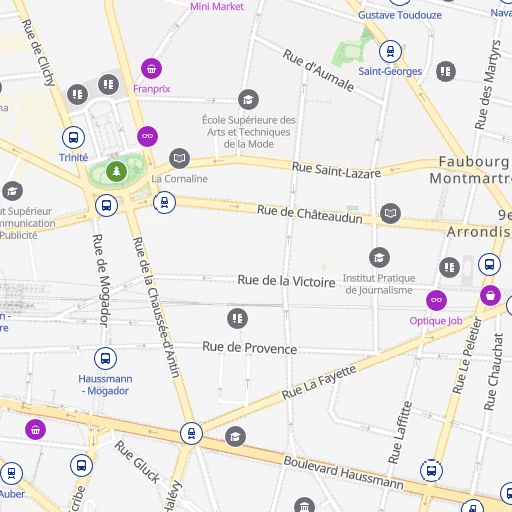Click the Mini Market shop label

coord(217,6)
